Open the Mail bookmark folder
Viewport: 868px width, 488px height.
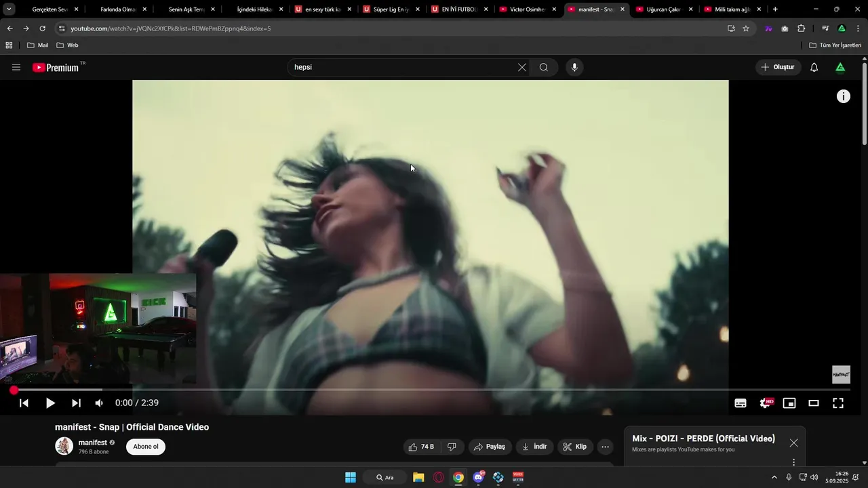[37, 45]
